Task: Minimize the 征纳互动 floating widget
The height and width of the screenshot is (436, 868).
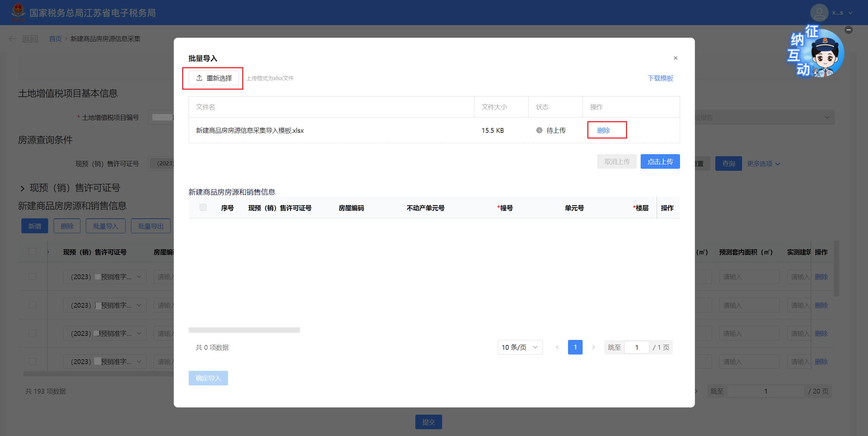Action: (848, 30)
